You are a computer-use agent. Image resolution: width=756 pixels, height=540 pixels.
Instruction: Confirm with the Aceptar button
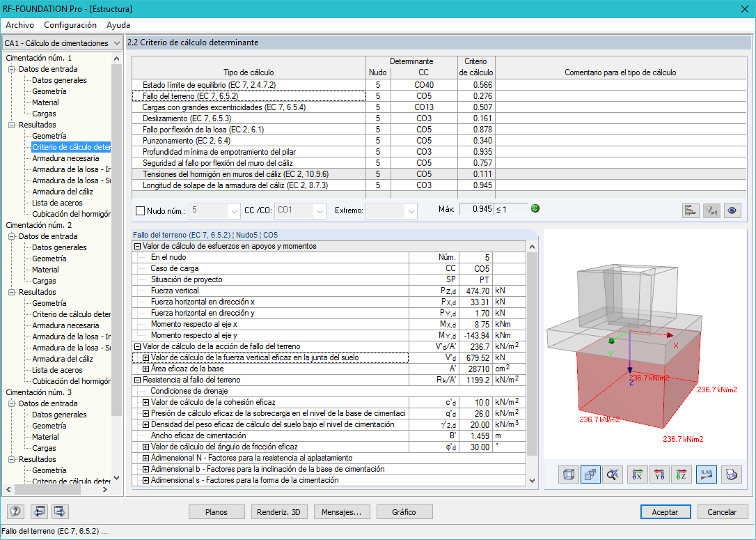665,512
